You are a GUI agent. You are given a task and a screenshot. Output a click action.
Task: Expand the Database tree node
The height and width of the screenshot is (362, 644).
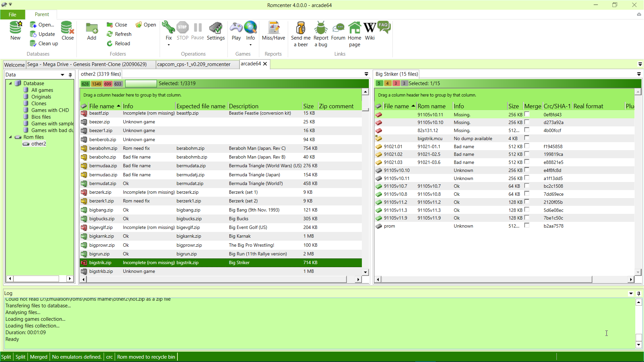pos(10,83)
